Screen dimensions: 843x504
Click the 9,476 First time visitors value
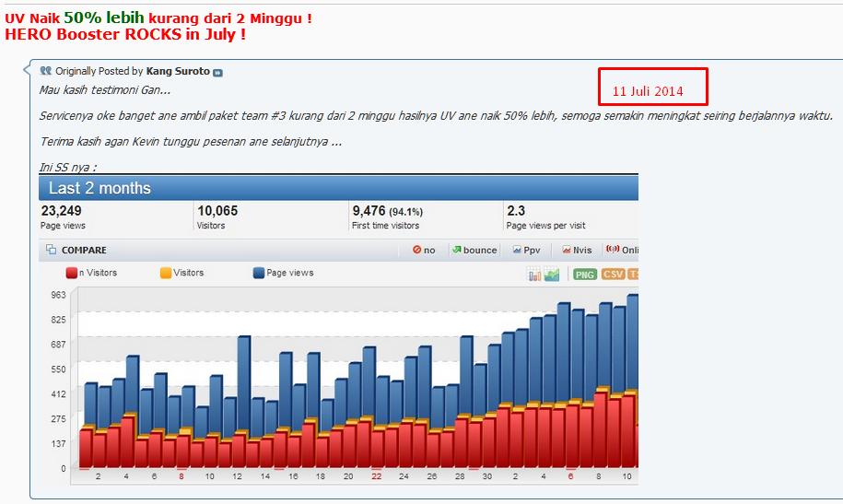pyautogui.click(x=369, y=210)
